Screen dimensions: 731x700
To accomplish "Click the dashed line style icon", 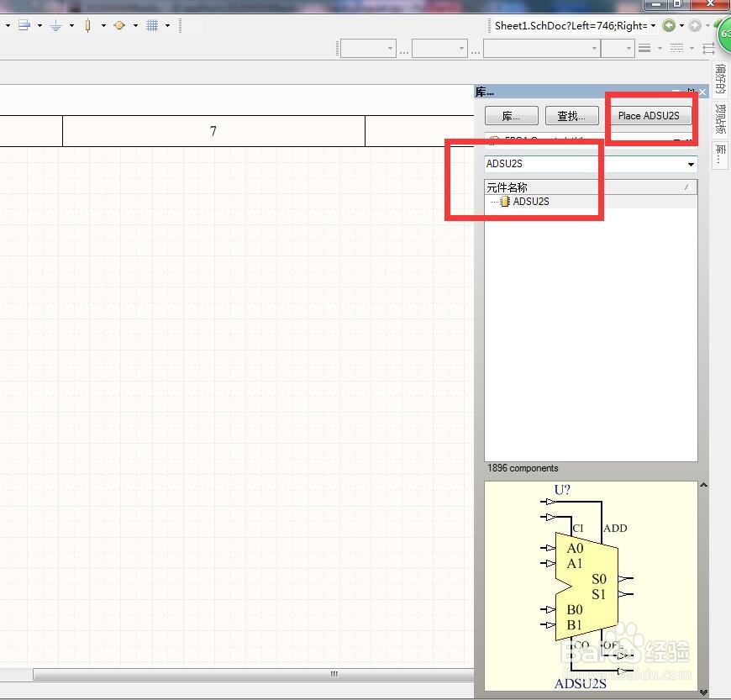I will point(676,48).
